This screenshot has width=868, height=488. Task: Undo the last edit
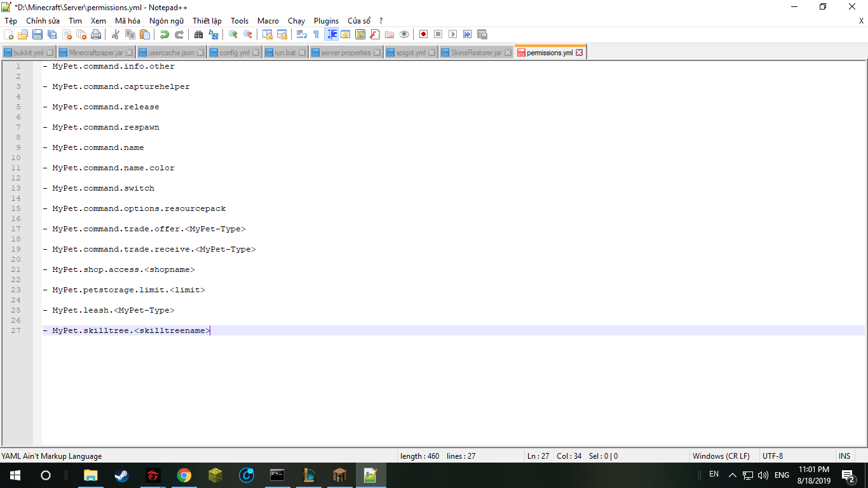pyautogui.click(x=165, y=34)
